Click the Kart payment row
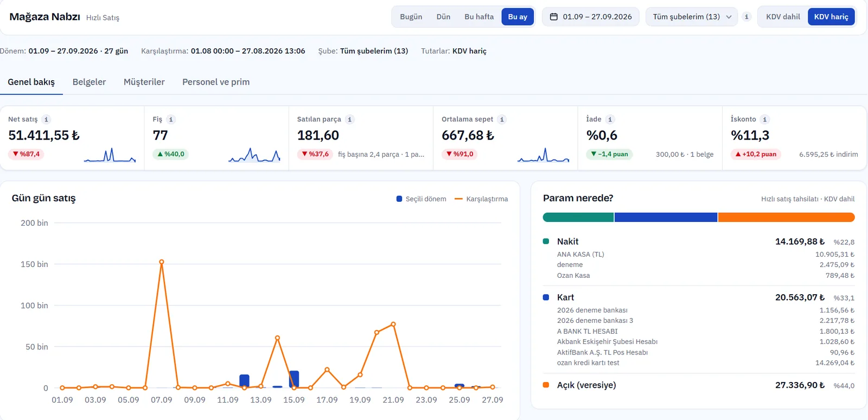The image size is (868, 420). click(699, 297)
